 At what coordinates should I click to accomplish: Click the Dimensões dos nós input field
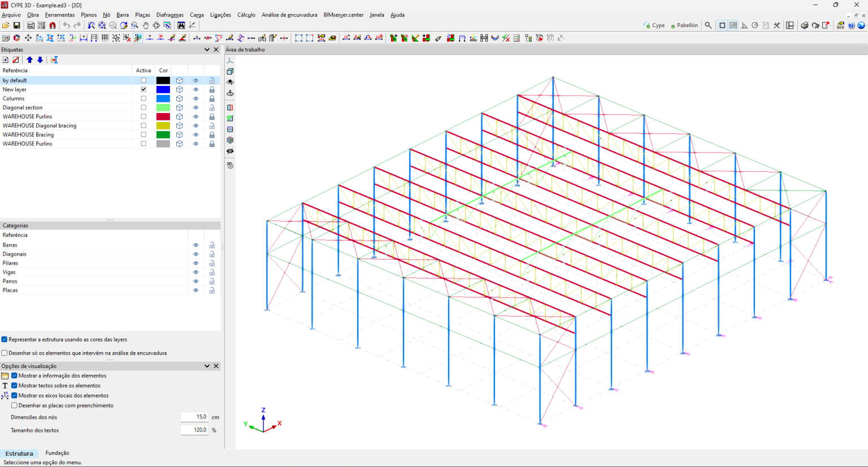click(x=194, y=417)
